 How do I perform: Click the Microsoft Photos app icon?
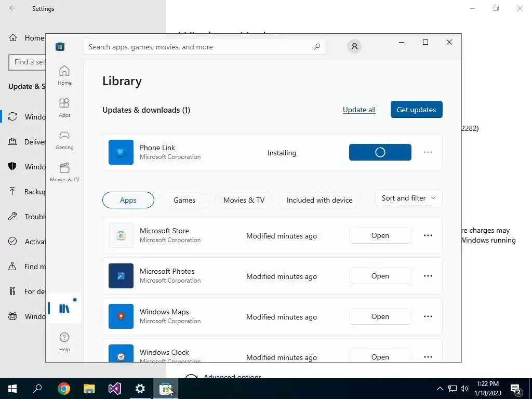[121, 276]
